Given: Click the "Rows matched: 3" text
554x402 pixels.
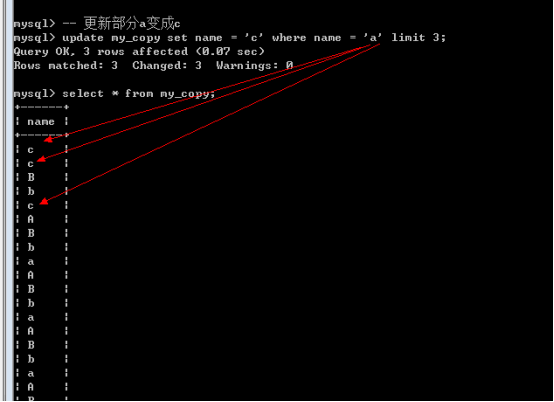Looking at the screenshot, I should pos(65,65).
